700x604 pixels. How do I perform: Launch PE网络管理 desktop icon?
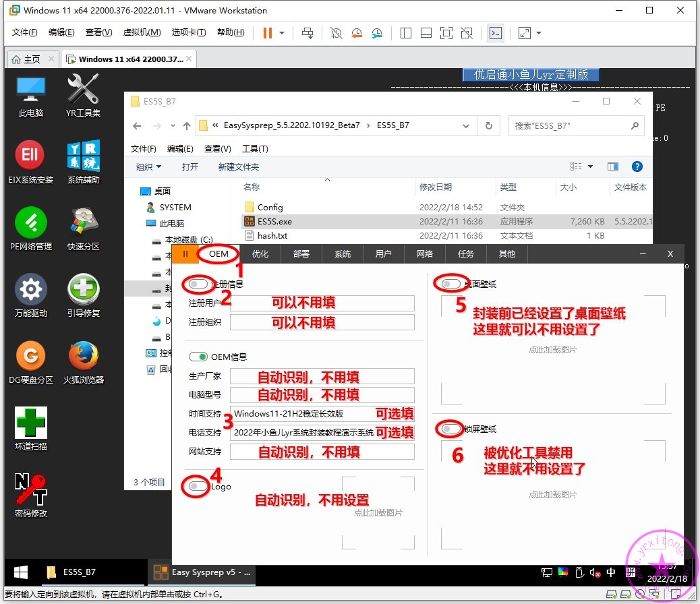click(30, 229)
